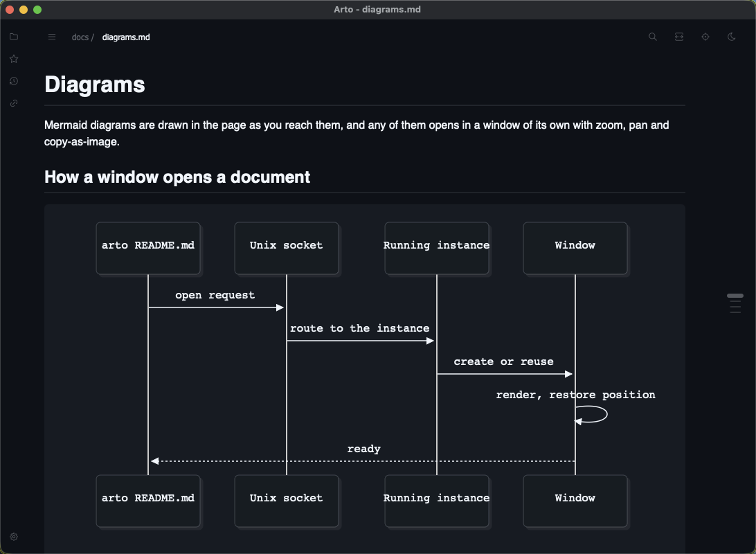Image resolution: width=756 pixels, height=554 pixels.
Task: Click the 'route to the instance' message label
Action: point(360,328)
